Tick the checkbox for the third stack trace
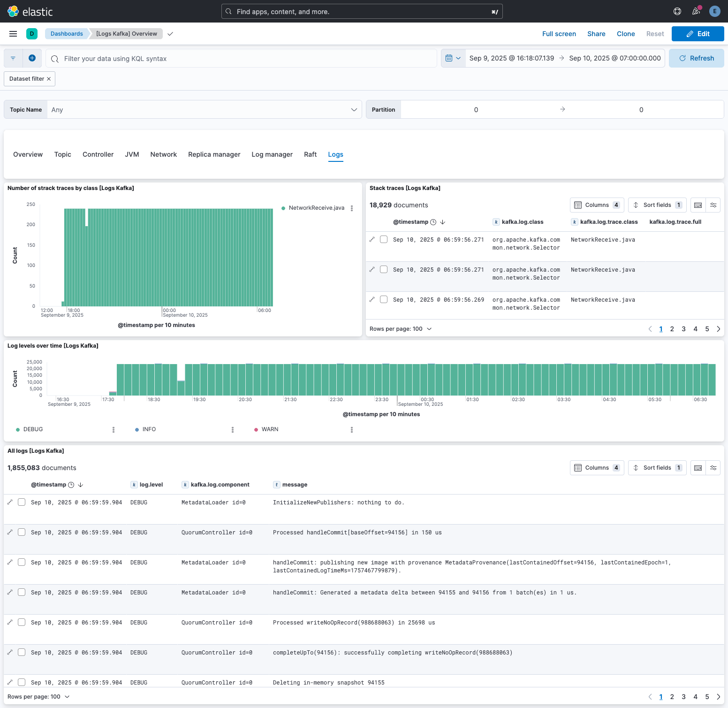 (384, 299)
